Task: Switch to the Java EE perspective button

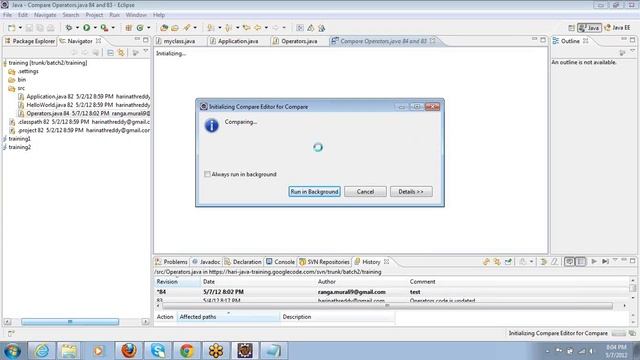Action: 617,28
